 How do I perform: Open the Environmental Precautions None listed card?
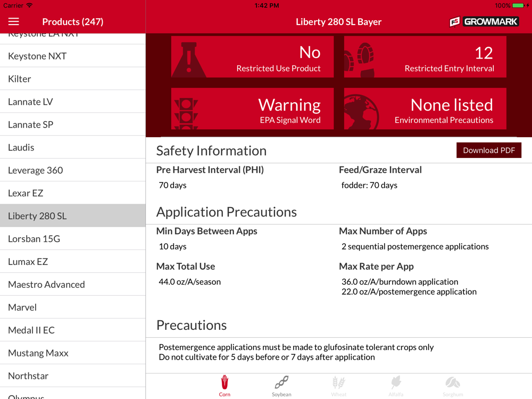pyautogui.click(x=425, y=109)
